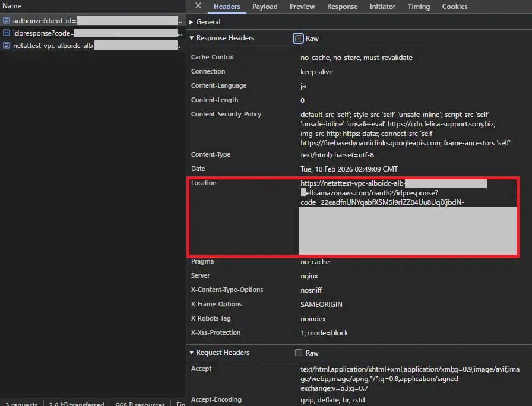The height and width of the screenshot is (406, 532).
Task: Click the Name column header
Action: (x=12, y=6)
